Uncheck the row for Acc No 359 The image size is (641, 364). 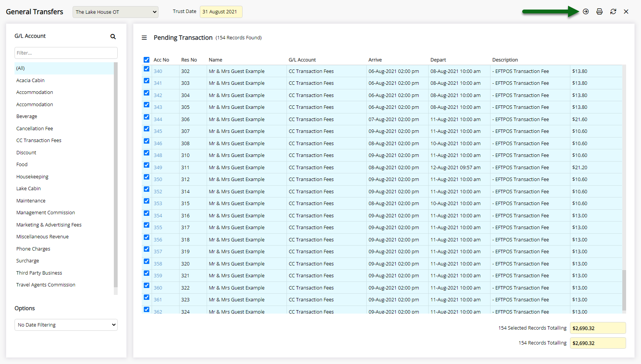point(146,273)
